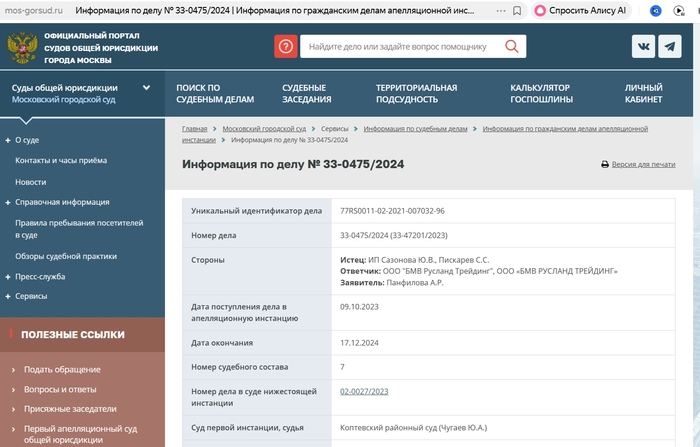The width and height of the screenshot is (700, 447).
Task: Expand the 'Пресс-служба' sidebar section
Action: click(x=8, y=276)
